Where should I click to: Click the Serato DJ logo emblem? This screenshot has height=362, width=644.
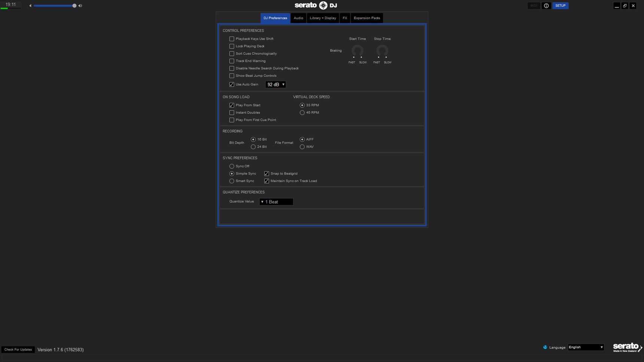pos(323,5)
